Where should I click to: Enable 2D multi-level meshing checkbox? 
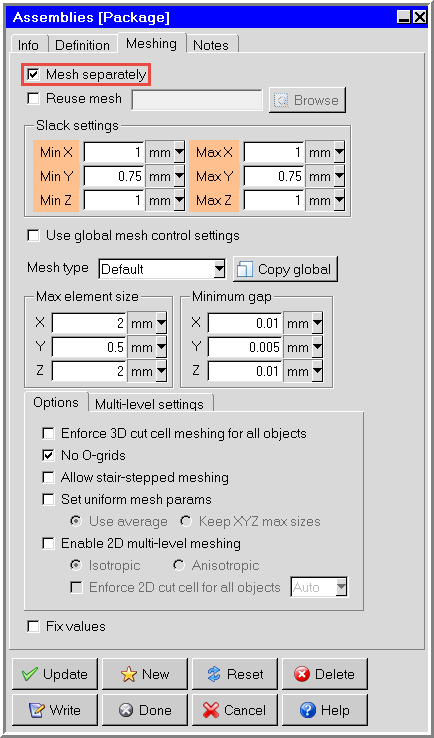pos(48,543)
